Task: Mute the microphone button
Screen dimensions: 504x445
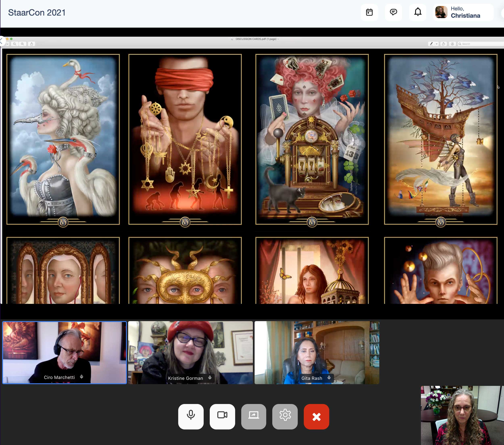Action: (x=191, y=416)
